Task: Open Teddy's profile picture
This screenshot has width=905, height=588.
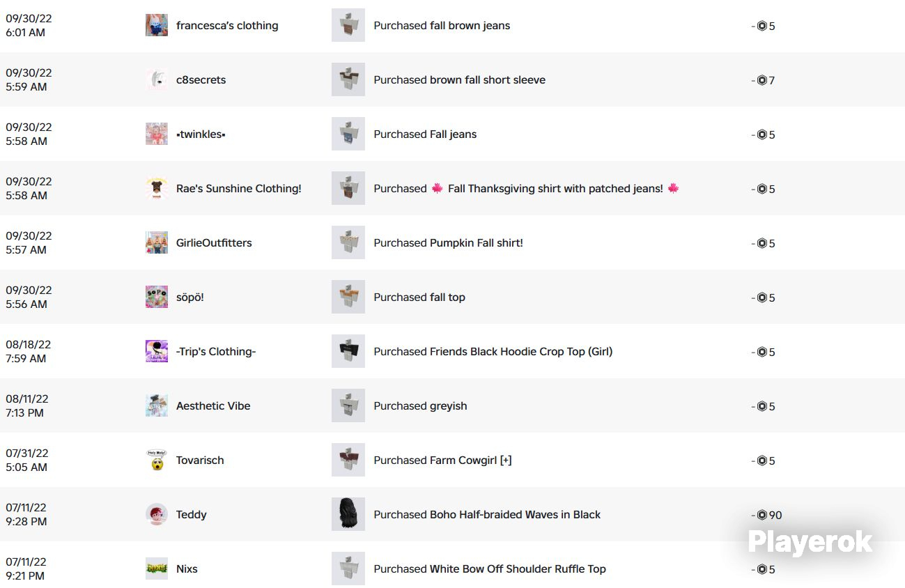Action: point(157,514)
